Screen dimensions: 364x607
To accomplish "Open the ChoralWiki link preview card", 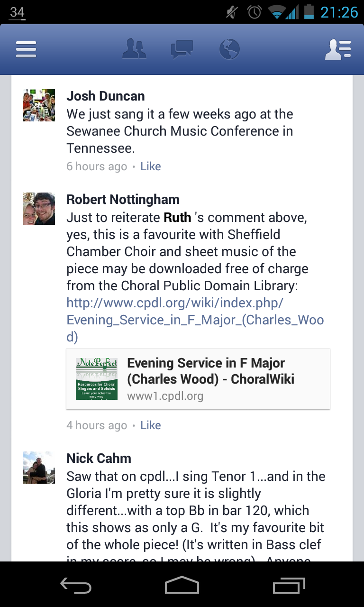I will point(210,378).
